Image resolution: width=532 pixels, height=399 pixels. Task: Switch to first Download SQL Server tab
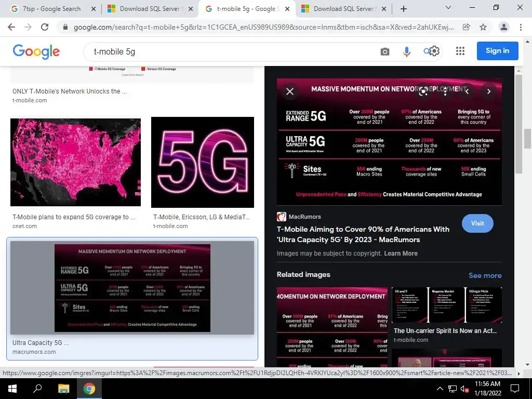pos(150,9)
